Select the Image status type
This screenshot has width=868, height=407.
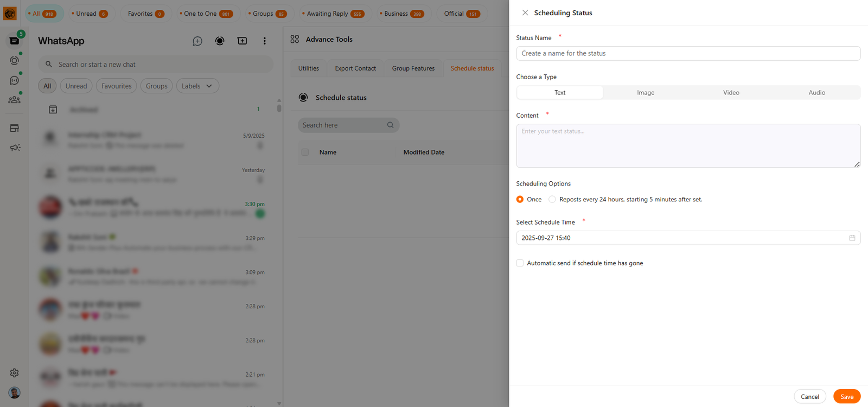tap(646, 92)
